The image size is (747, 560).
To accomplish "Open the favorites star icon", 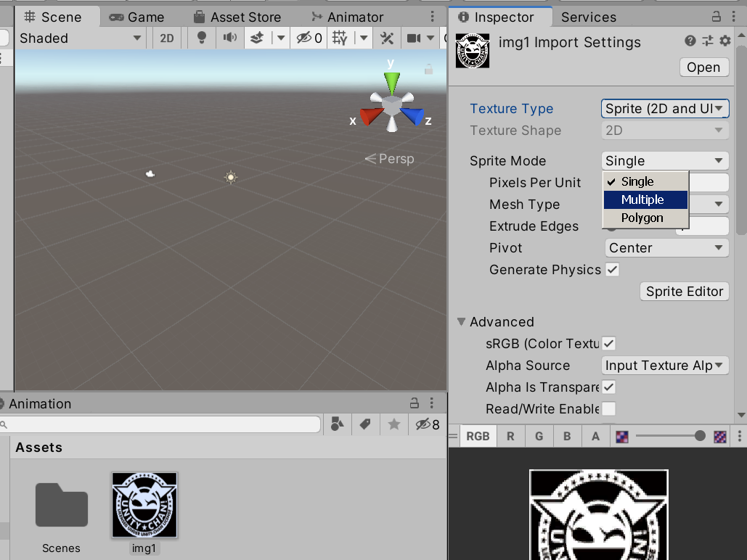I will (394, 424).
